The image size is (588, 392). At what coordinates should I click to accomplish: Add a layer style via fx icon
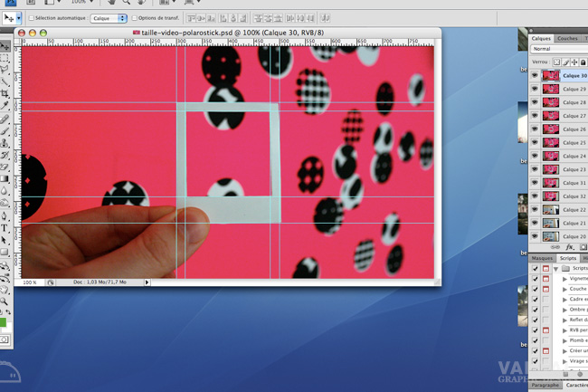pos(570,247)
